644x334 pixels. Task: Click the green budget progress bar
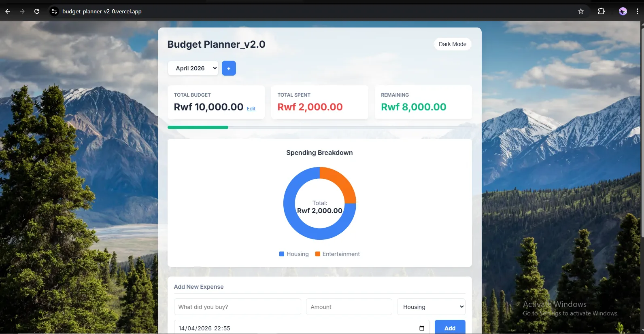(198, 127)
